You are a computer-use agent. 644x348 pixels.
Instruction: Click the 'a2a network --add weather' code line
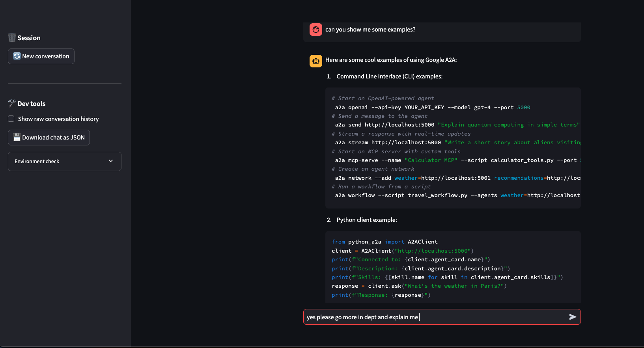click(x=457, y=178)
